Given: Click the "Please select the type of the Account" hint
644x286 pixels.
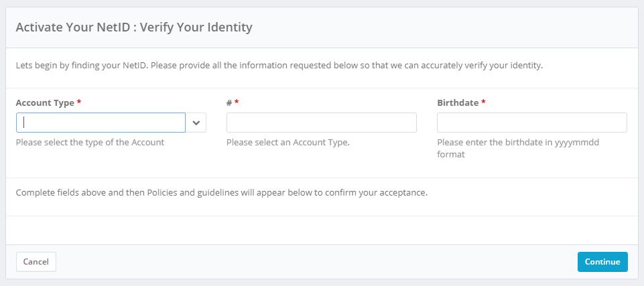Looking at the screenshot, I should point(90,143).
